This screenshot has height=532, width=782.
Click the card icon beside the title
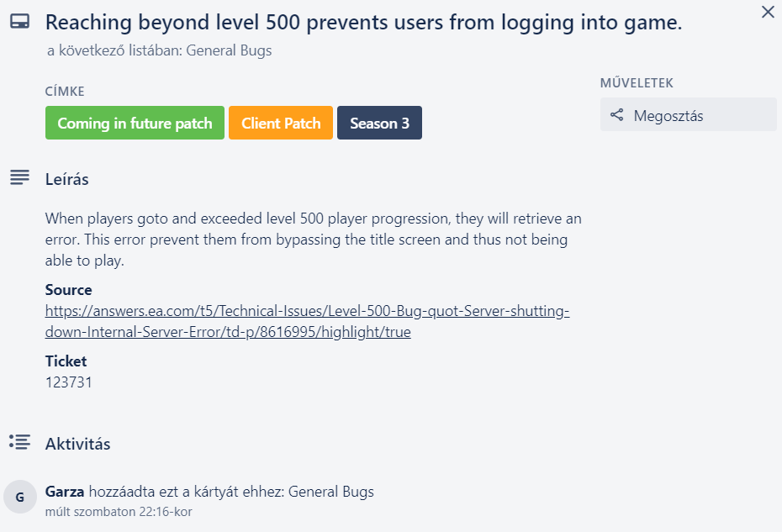[x=19, y=24]
